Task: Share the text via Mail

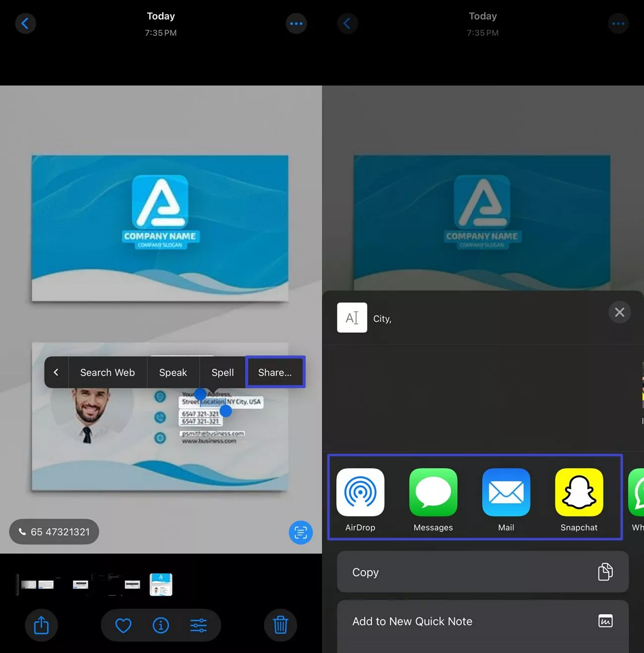Action: pyautogui.click(x=506, y=493)
